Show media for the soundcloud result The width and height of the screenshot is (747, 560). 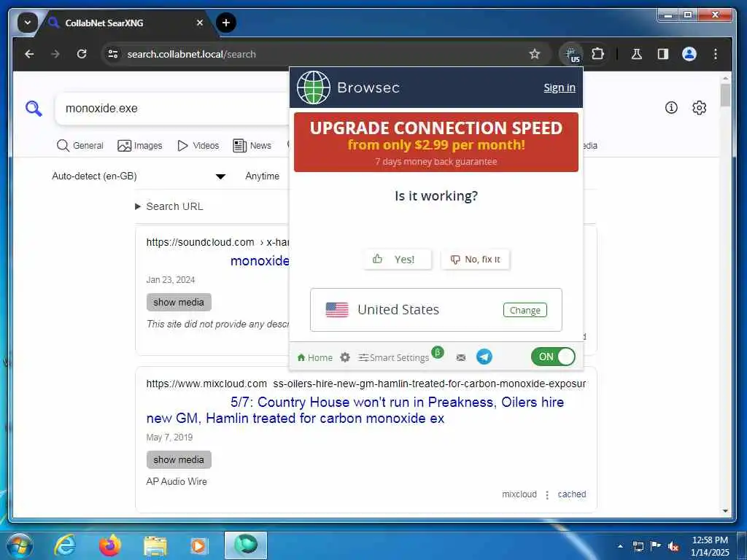click(x=179, y=303)
